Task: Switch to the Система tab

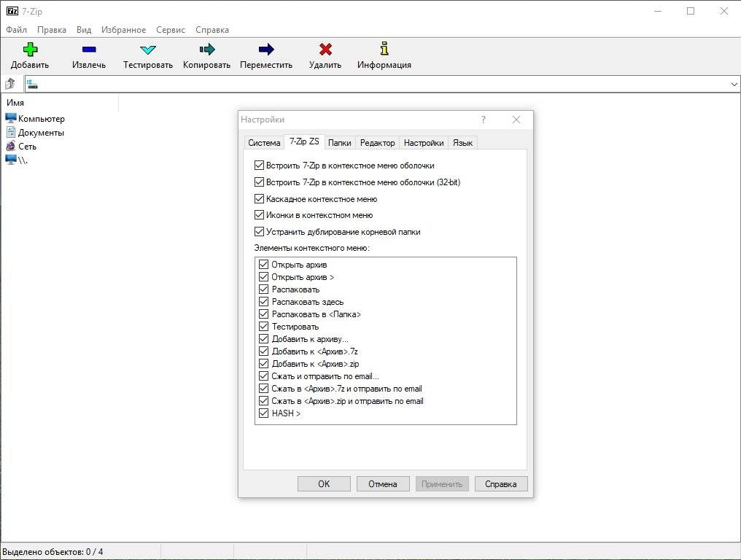Action: [264, 143]
